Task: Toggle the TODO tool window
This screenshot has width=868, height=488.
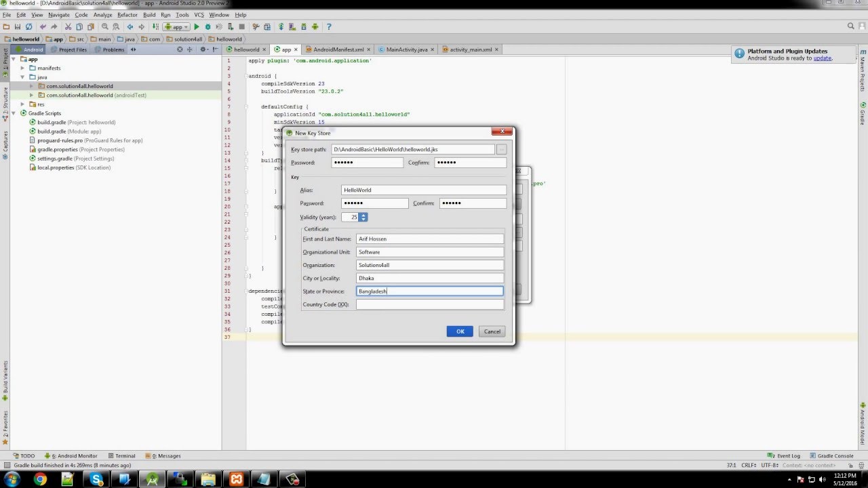Action: pos(24,456)
